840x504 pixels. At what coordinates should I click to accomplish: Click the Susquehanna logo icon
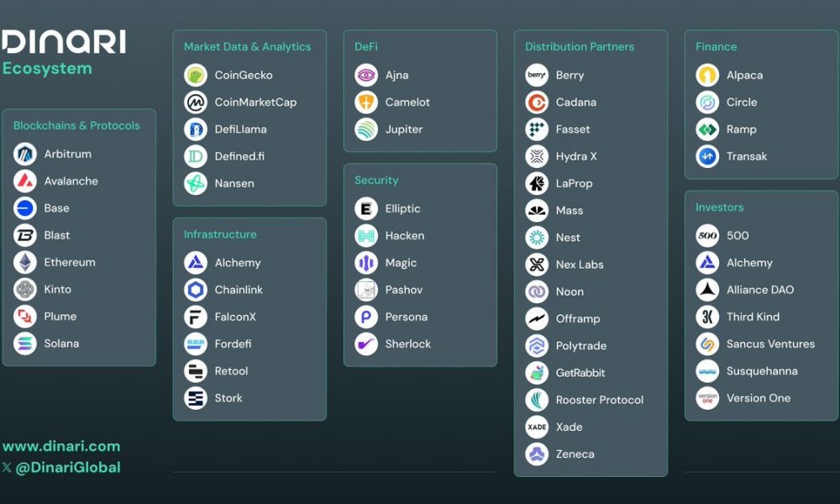707,371
